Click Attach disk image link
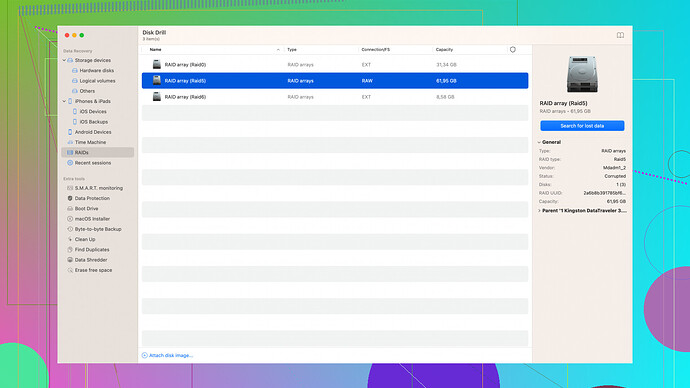The image size is (690, 388). click(171, 355)
